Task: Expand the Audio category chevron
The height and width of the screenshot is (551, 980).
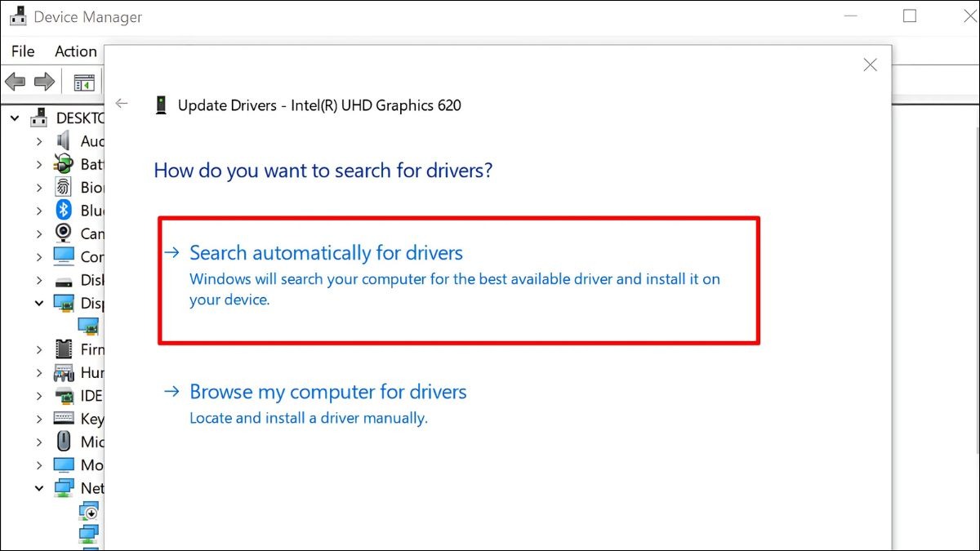Action: pyautogui.click(x=39, y=141)
